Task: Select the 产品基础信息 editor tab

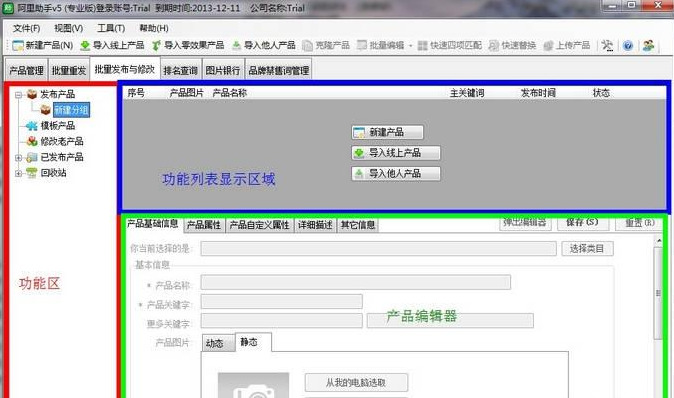Action: (x=153, y=223)
